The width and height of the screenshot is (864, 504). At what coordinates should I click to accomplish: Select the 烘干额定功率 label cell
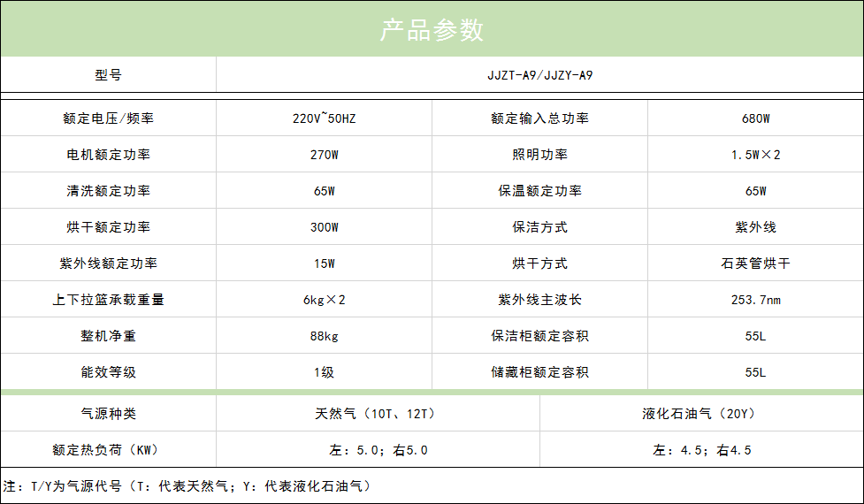coord(108,227)
